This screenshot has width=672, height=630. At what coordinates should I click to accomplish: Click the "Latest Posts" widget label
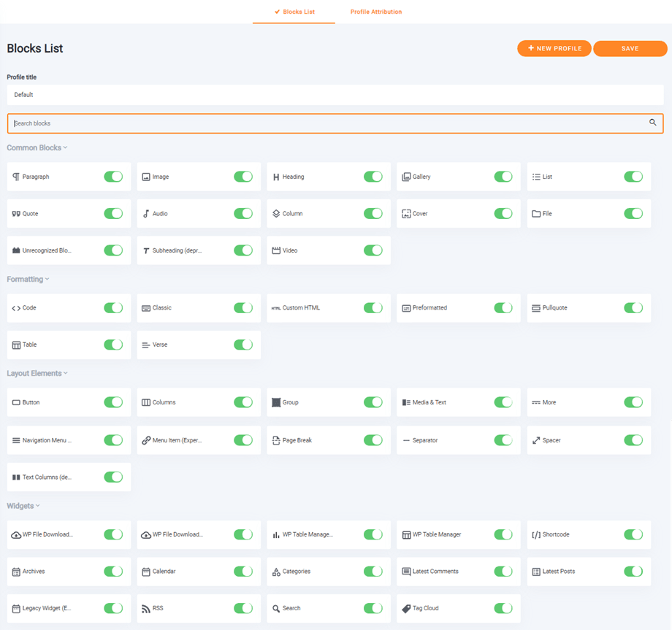tap(559, 572)
